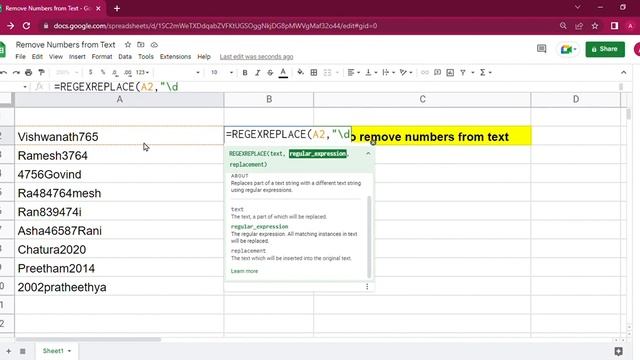
Task: Click the green Share button
Action: [x=605, y=49]
